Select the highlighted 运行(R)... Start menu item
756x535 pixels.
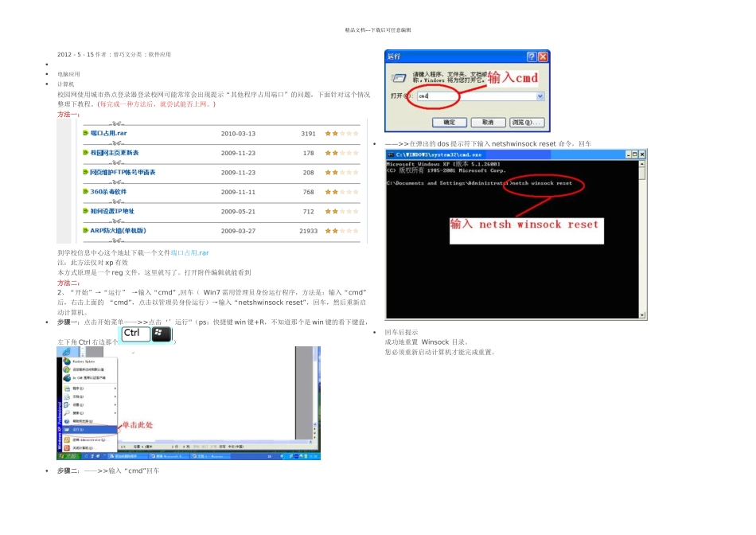pyautogui.click(x=90, y=429)
